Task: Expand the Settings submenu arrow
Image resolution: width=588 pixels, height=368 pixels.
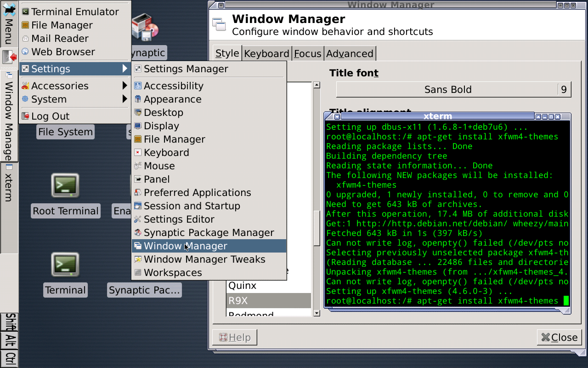Action: click(124, 68)
